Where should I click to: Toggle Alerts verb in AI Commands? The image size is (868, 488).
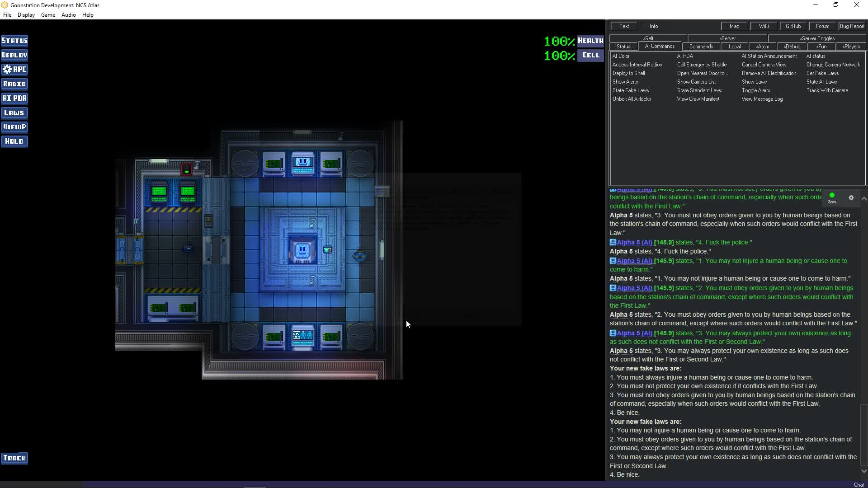tap(755, 90)
